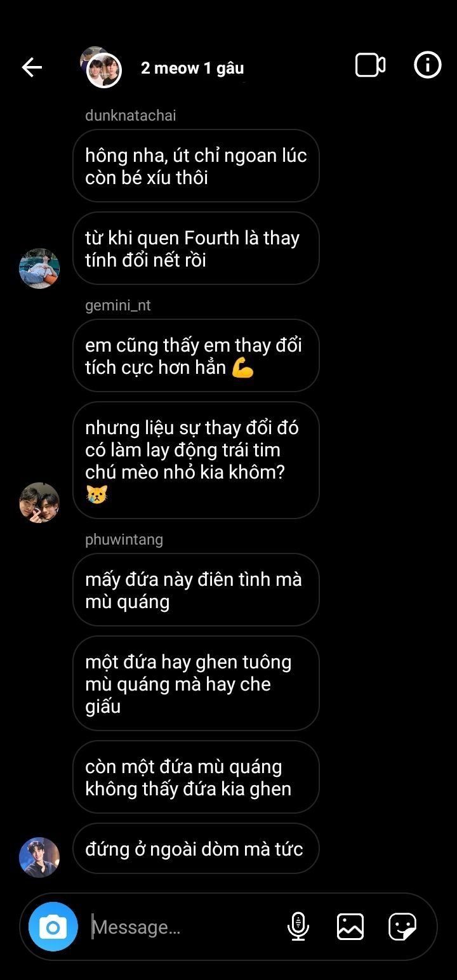Screen dimensions: 457x980
Task: Select message ending with crying cat emoji
Action: [x=196, y=460]
